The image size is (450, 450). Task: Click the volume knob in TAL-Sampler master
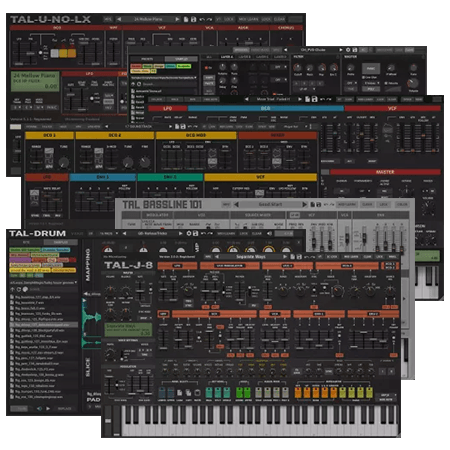tap(412, 82)
